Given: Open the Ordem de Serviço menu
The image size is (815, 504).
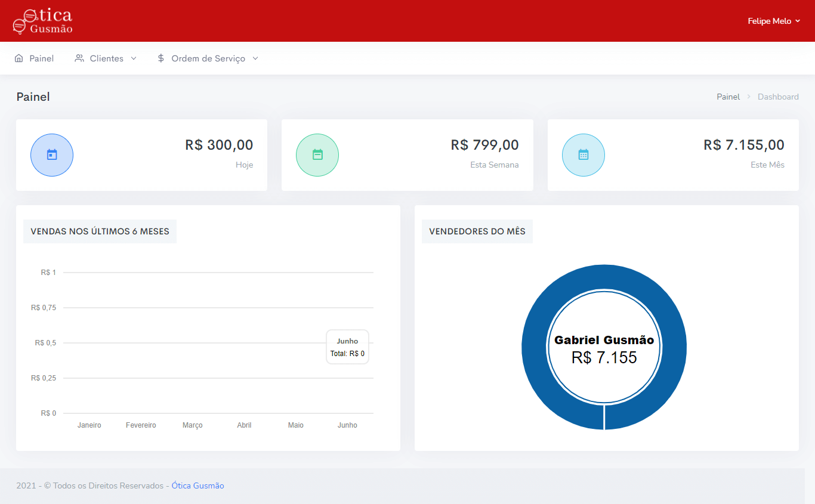Looking at the screenshot, I should coord(208,58).
